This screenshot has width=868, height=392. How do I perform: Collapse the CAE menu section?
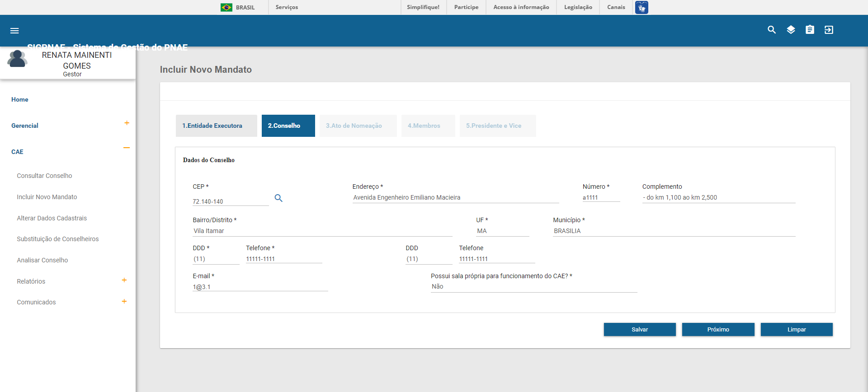(127, 148)
